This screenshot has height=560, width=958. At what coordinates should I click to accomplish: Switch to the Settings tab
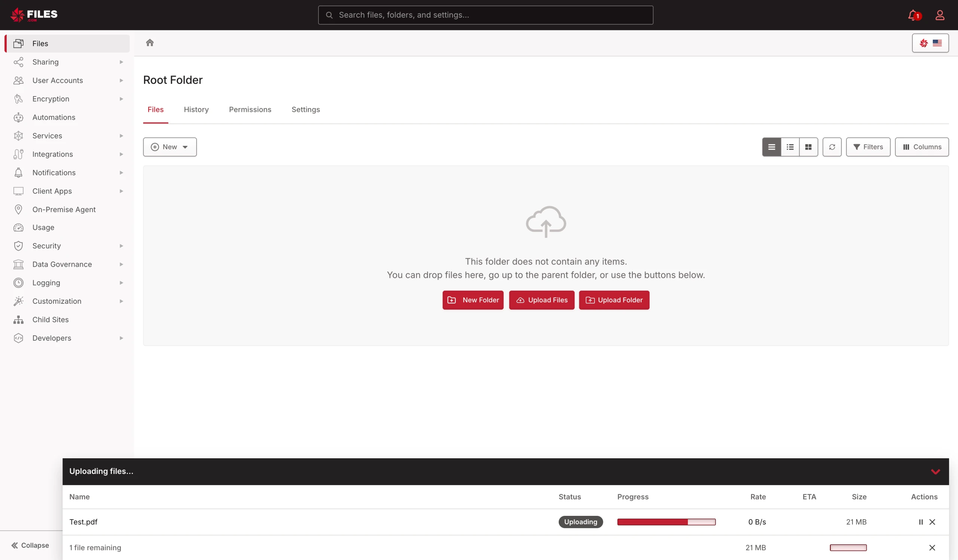(x=306, y=109)
